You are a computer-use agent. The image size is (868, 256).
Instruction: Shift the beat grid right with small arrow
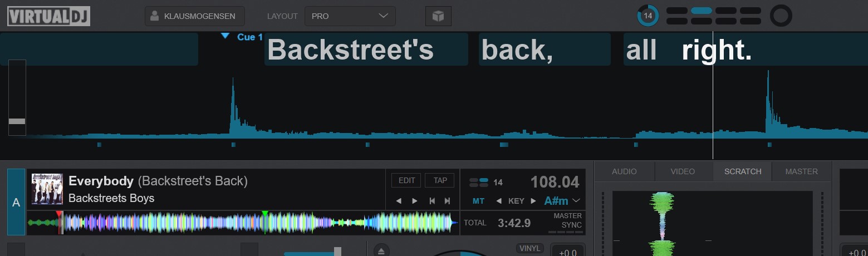pos(415,201)
